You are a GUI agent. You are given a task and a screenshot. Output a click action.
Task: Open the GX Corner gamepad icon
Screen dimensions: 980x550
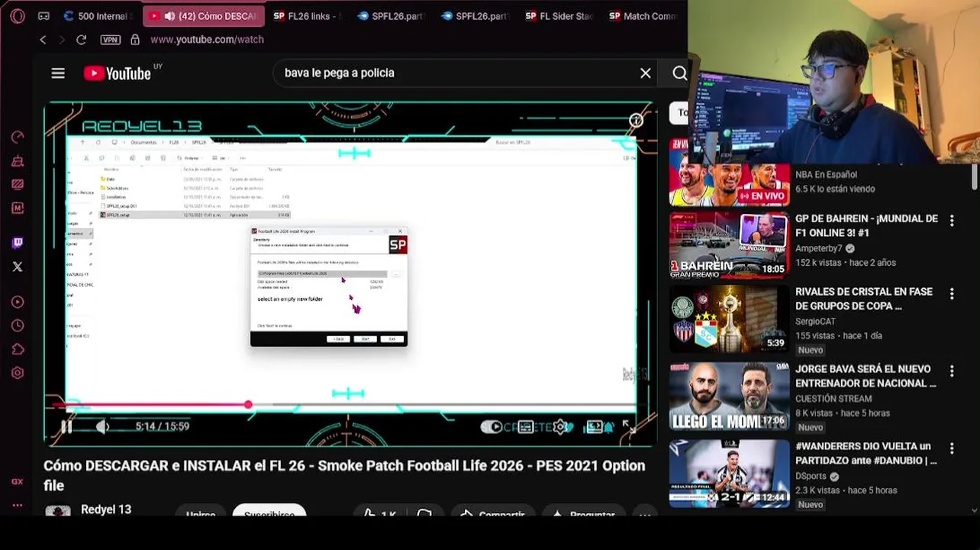pos(44,15)
